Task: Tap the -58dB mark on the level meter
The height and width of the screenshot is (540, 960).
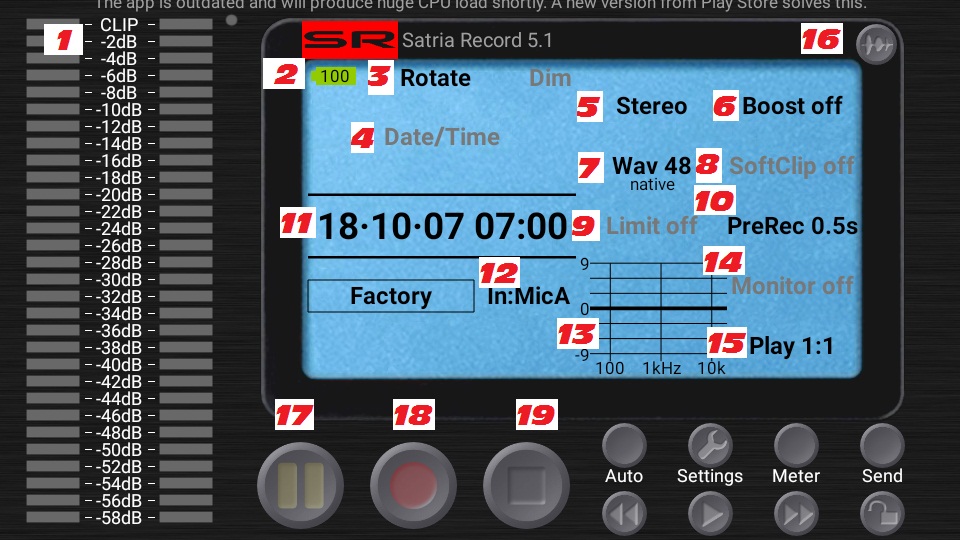Action: pyautogui.click(x=119, y=518)
